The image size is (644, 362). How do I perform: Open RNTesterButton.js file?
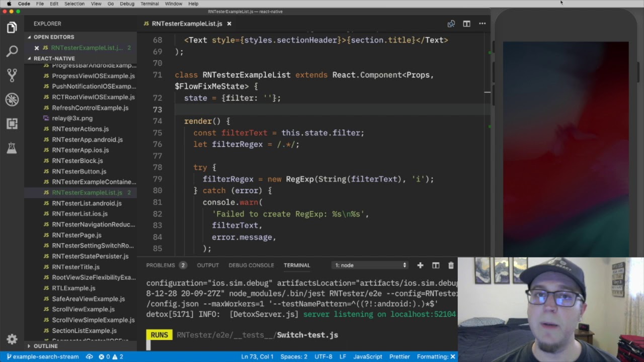tap(79, 171)
